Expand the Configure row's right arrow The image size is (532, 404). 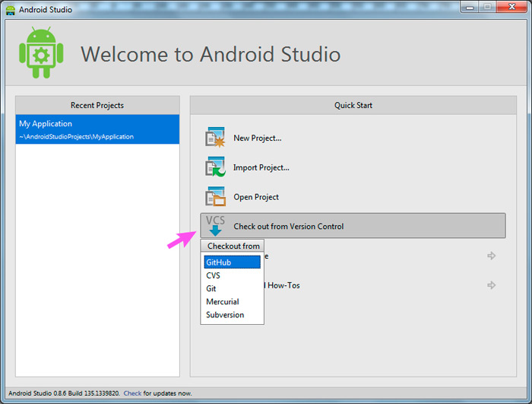point(491,256)
